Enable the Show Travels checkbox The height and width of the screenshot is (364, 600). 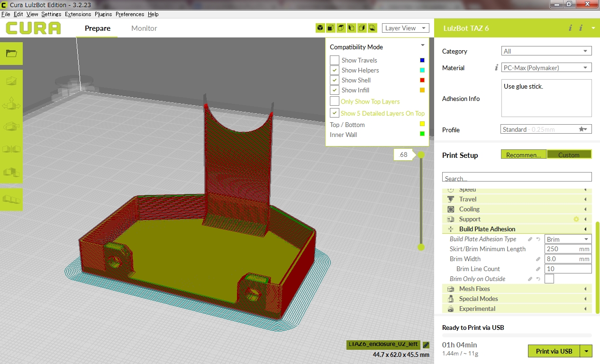[335, 60]
